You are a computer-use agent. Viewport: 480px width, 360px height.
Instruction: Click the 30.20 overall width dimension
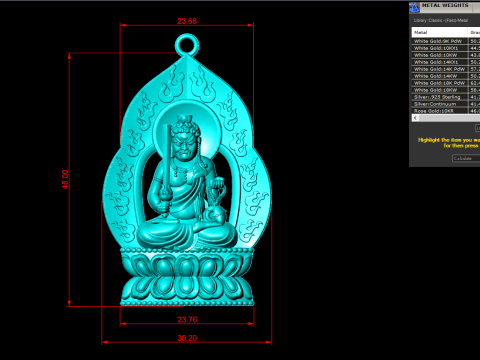(x=187, y=338)
